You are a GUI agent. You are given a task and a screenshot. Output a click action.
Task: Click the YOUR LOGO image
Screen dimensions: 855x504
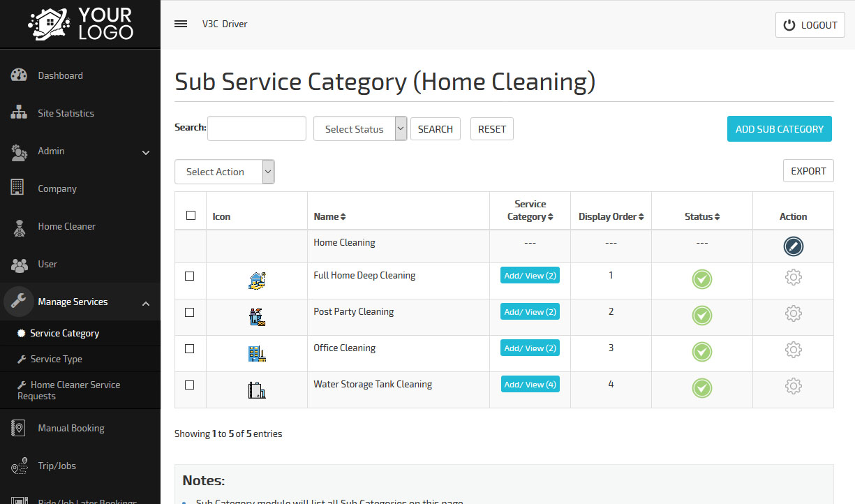[80, 24]
